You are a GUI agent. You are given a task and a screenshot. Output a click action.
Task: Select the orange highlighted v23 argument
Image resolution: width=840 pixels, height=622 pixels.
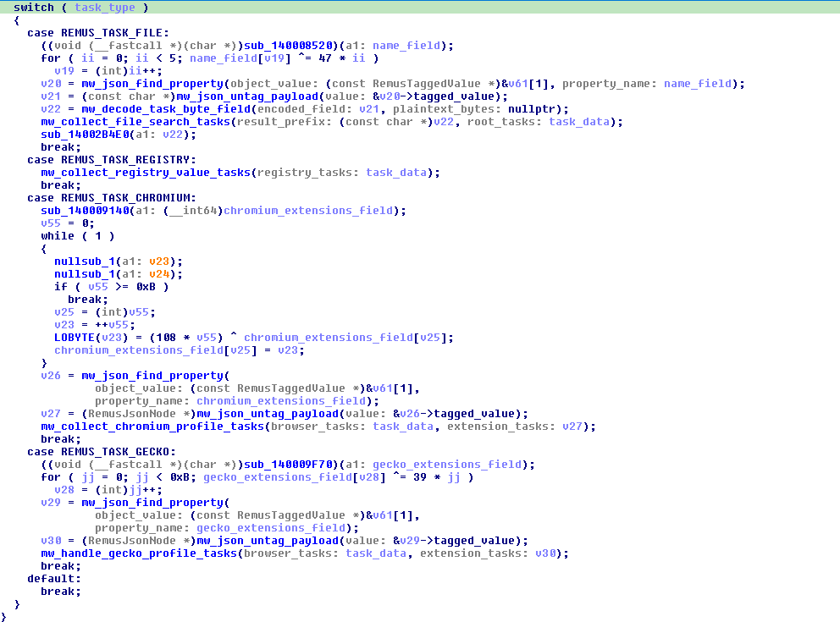click(159, 261)
